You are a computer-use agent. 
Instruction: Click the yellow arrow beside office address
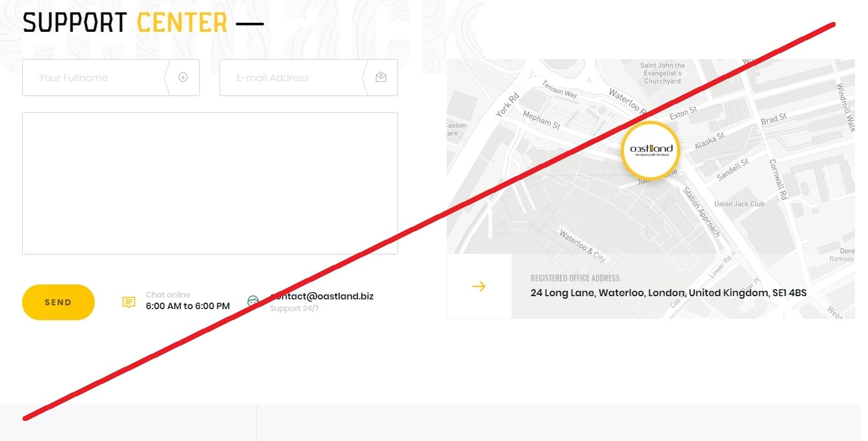[x=479, y=286]
